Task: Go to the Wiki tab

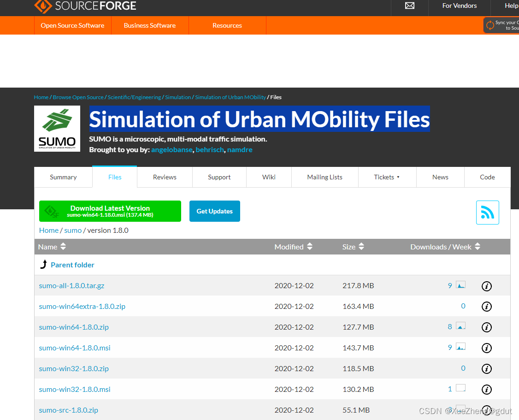Action: 269,177
